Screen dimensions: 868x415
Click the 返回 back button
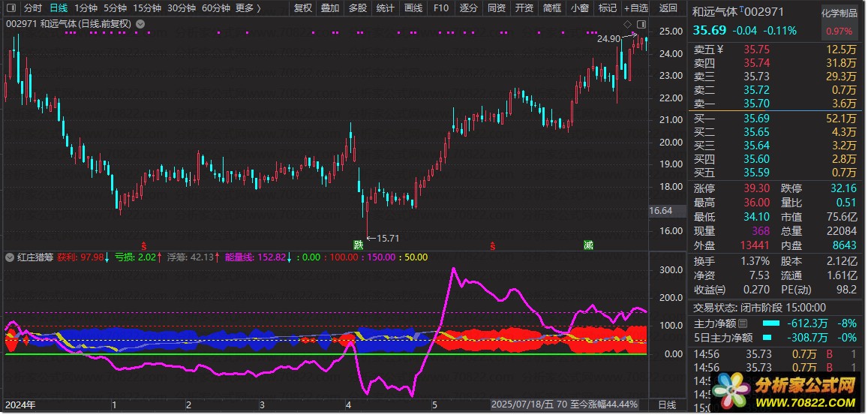click(x=668, y=8)
